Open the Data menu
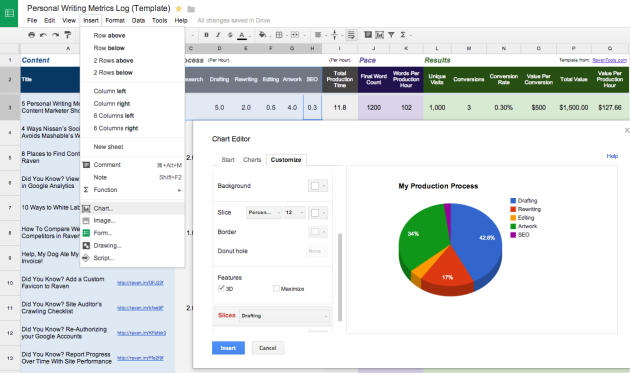This screenshot has height=373, width=630. pyautogui.click(x=138, y=20)
